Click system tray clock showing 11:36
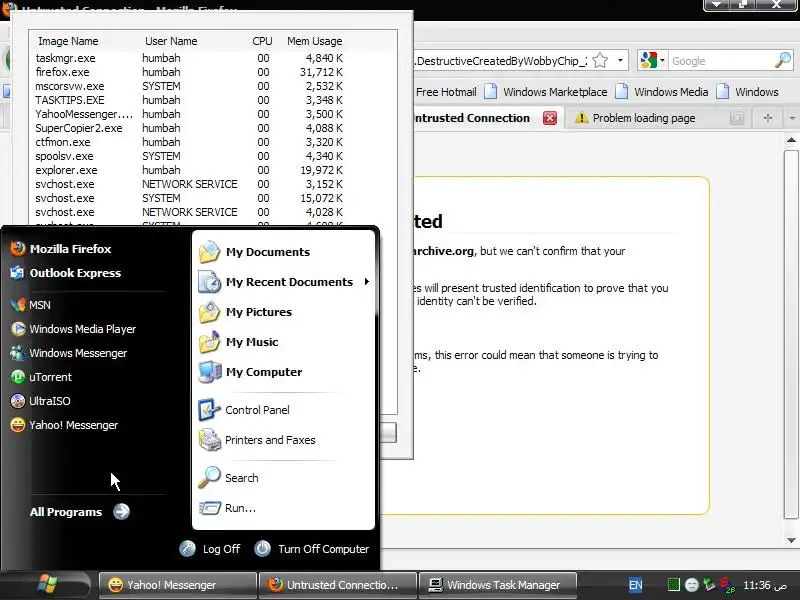The height and width of the screenshot is (600, 800). point(765,585)
